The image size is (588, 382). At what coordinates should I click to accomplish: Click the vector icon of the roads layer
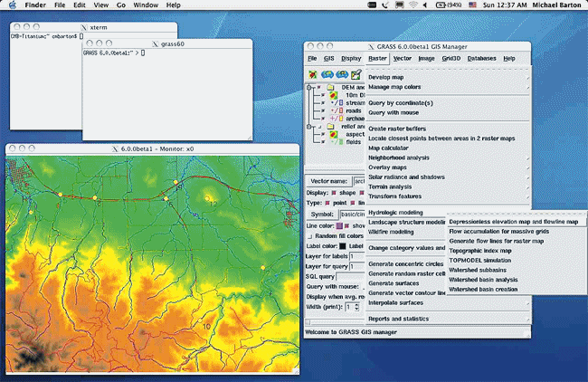tap(337, 110)
